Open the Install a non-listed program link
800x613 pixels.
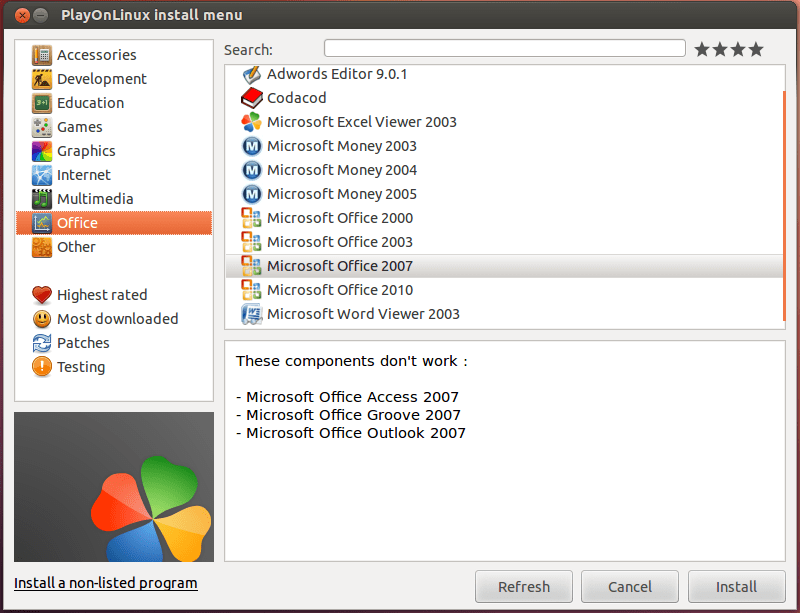(x=105, y=583)
